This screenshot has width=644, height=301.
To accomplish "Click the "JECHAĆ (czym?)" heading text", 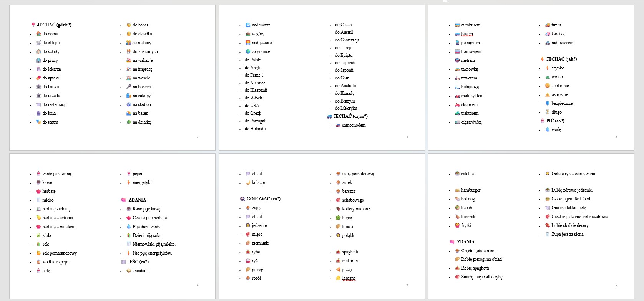I will pos(350,116).
